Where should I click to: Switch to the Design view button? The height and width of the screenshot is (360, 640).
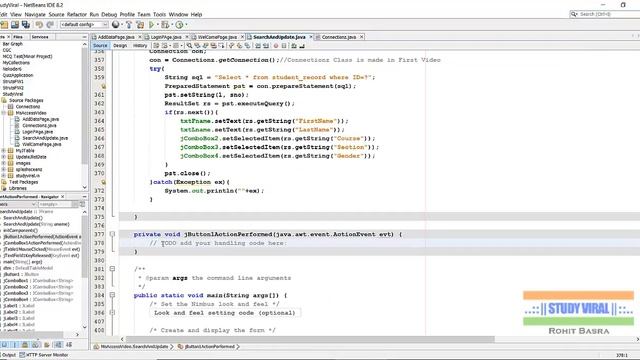(x=120, y=46)
